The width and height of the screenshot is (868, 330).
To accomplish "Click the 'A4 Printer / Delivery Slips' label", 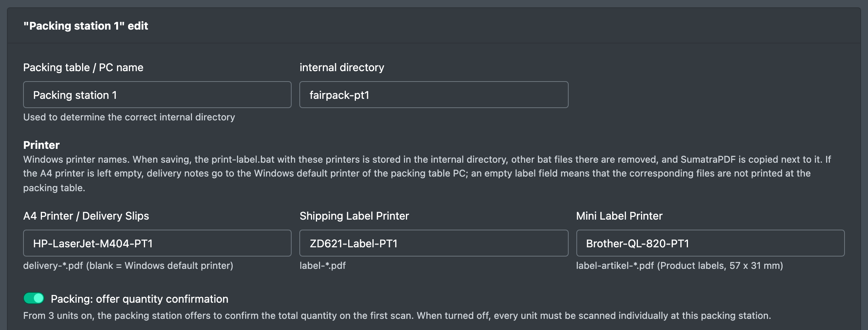I will [x=86, y=216].
